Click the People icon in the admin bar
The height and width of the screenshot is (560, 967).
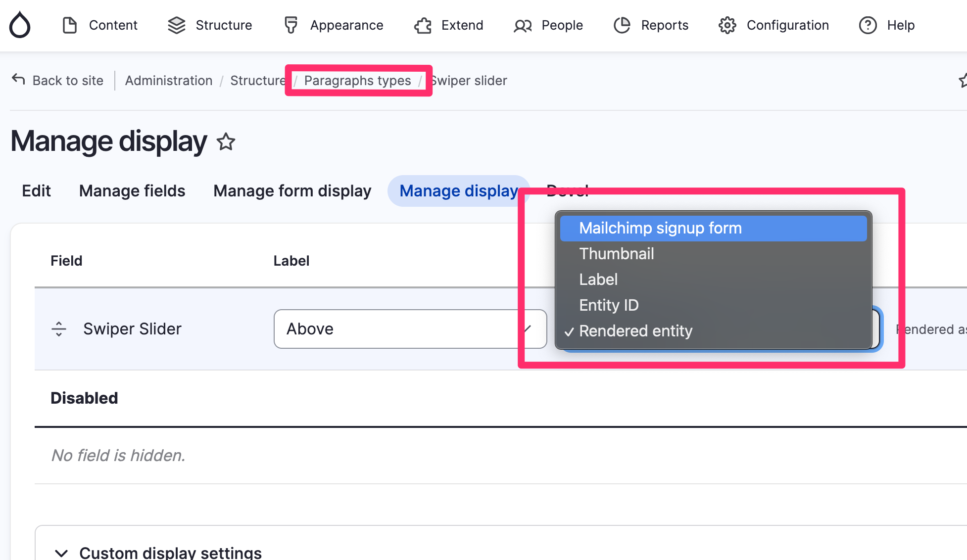pyautogui.click(x=522, y=25)
